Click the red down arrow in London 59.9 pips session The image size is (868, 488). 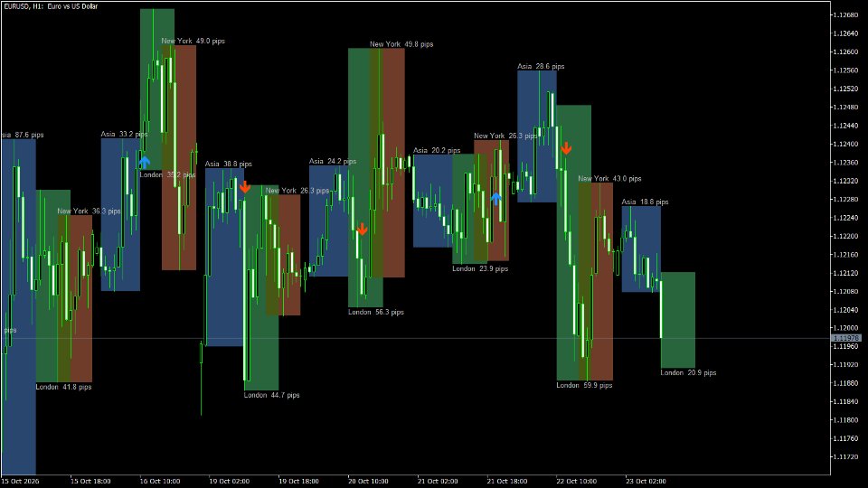(x=566, y=147)
